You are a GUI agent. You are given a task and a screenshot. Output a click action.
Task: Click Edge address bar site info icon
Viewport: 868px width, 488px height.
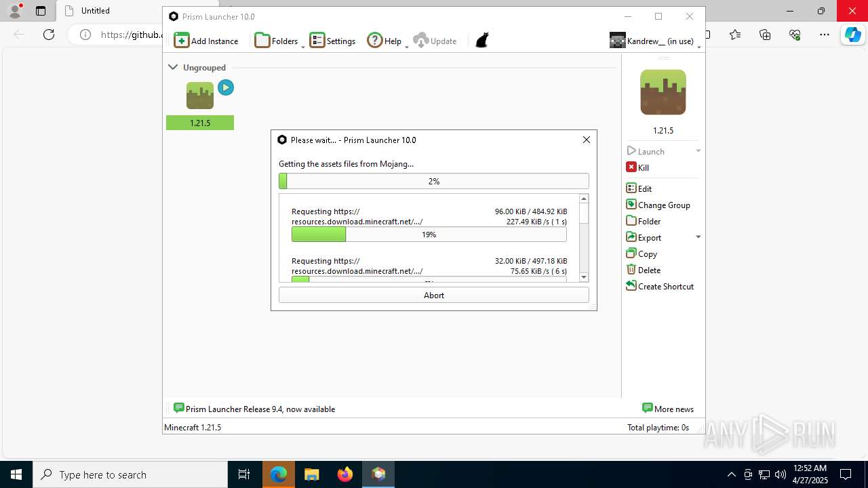[x=85, y=35]
